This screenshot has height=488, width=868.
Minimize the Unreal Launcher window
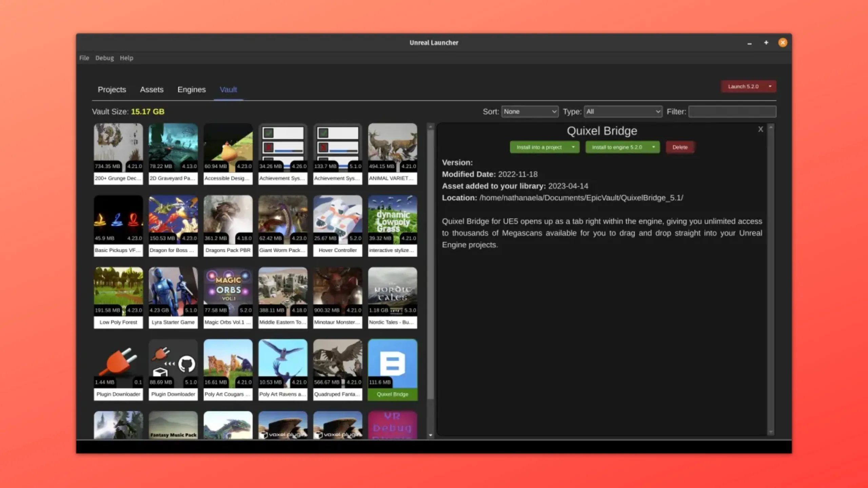(x=749, y=43)
